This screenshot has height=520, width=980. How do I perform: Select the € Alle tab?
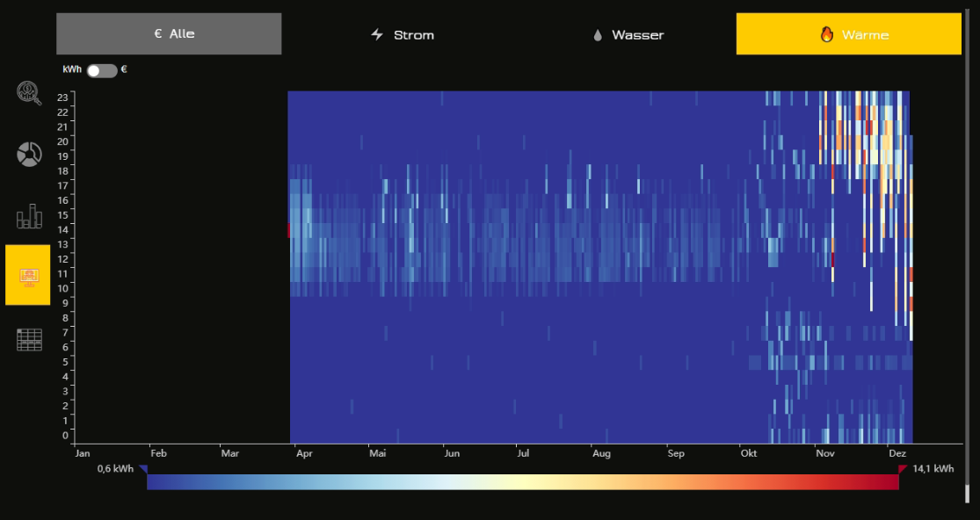[169, 33]
